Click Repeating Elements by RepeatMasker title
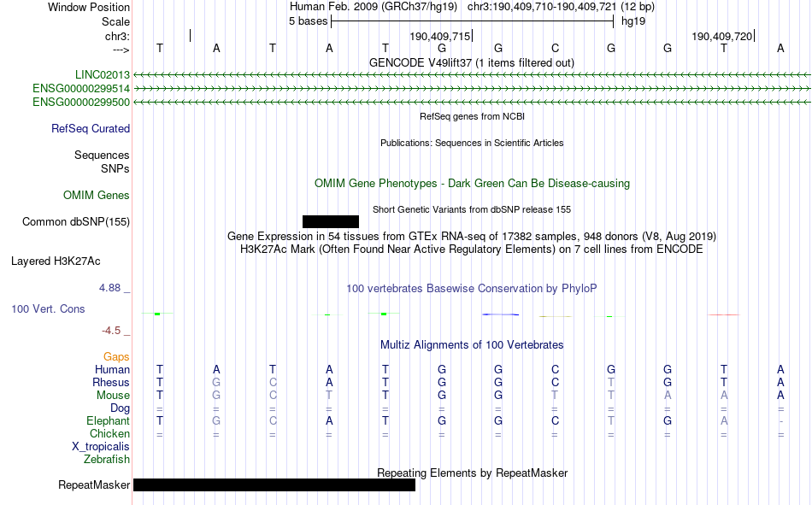This screenshot has height=505, width=812. point(472,473)
